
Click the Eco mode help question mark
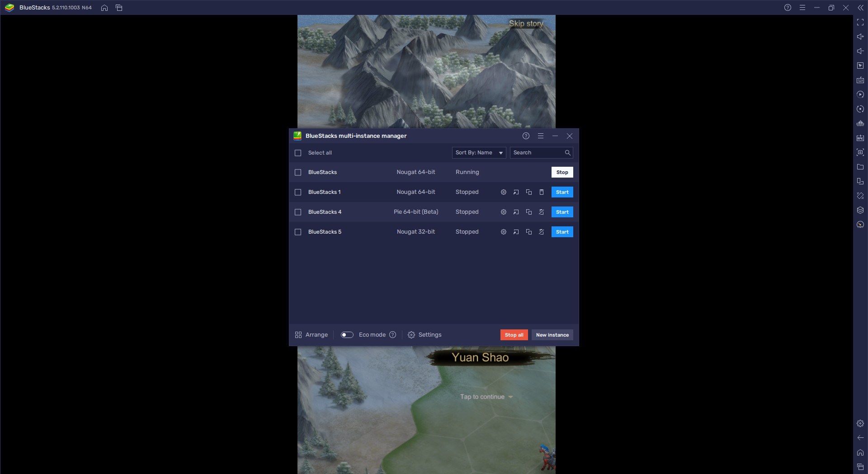tap(392, 335)
